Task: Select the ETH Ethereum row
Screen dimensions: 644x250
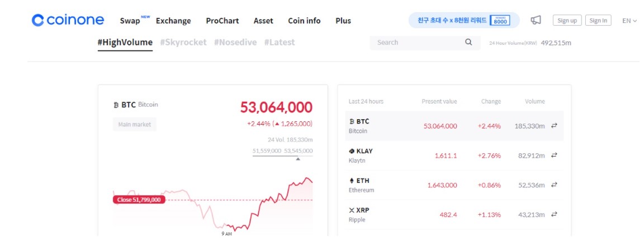Action: [x=454, y=185]
